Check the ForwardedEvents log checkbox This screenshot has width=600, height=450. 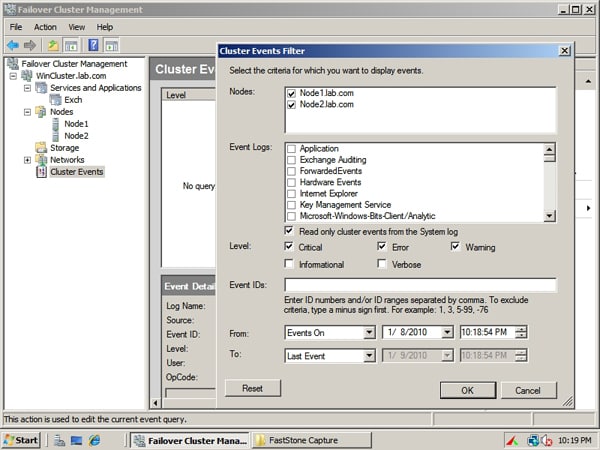291,171
